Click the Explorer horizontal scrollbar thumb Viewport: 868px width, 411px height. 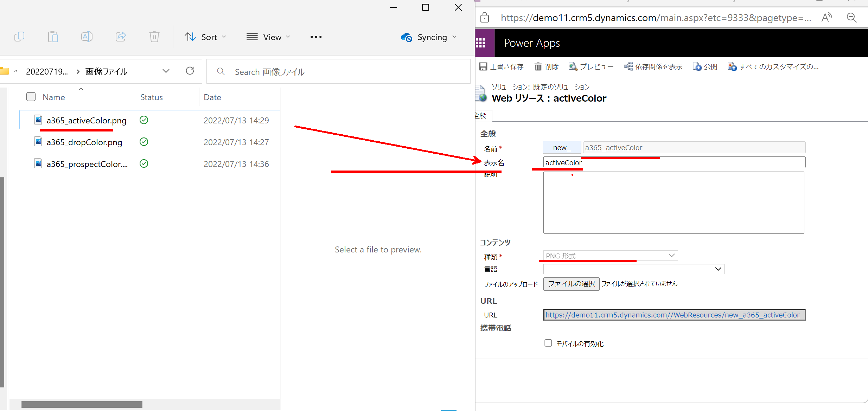coord(82,404)
